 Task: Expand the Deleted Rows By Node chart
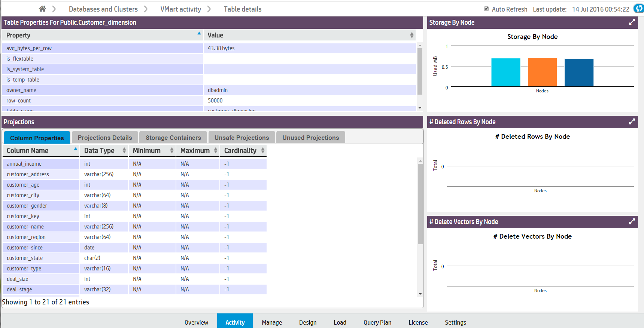point(632,122)
